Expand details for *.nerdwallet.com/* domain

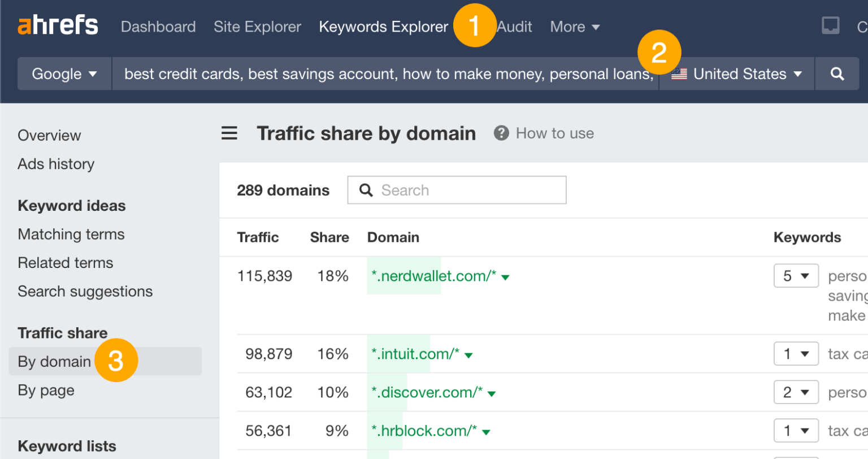505,277
